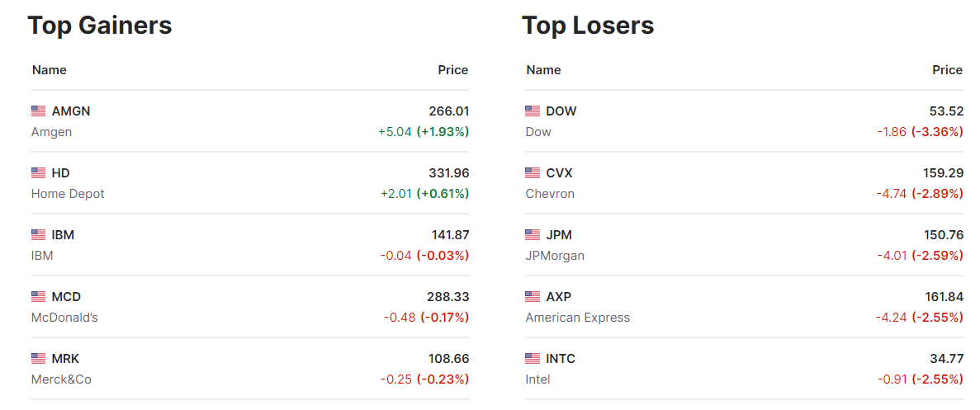The height and width of the screenshot is (410, 980).
Task: Open the JPMorgan stock link
Action: [555, 256]
